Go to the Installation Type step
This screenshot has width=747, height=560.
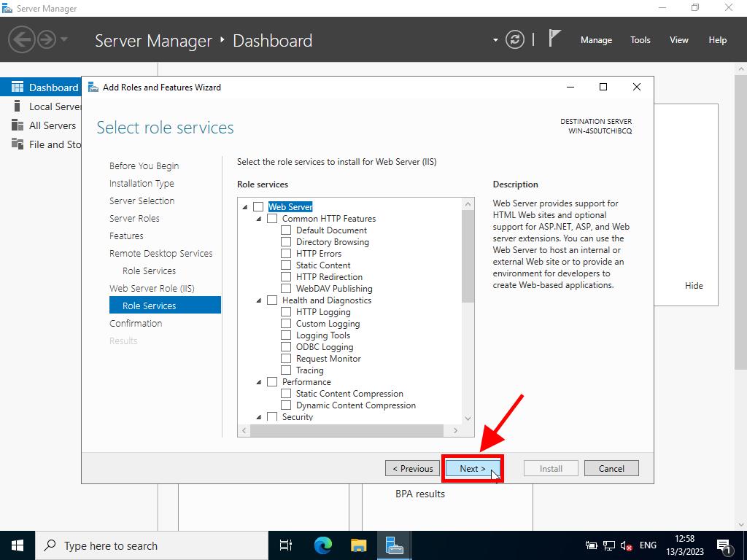(142, 183)
